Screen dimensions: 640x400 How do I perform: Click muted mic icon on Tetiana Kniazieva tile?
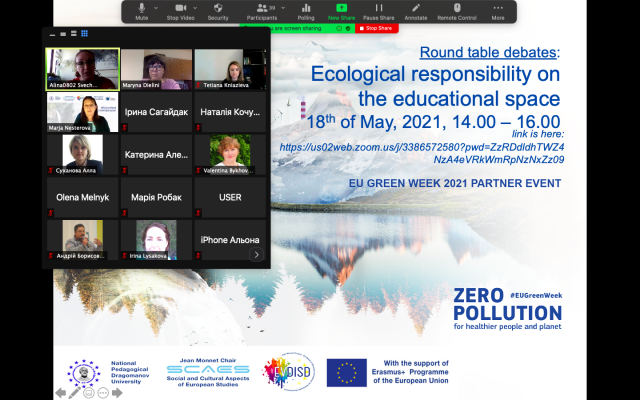198,85
